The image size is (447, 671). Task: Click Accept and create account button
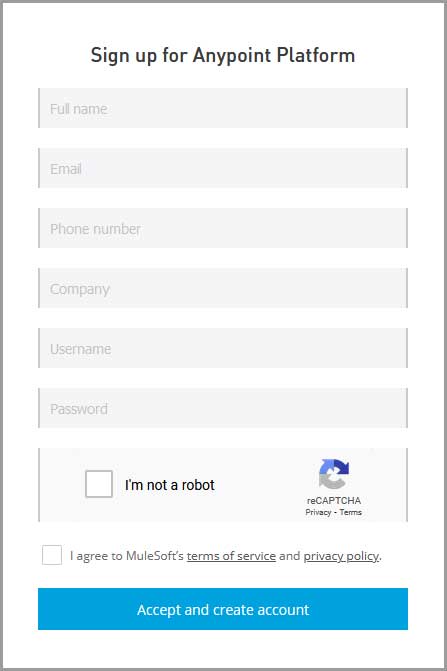click(223, 609)
